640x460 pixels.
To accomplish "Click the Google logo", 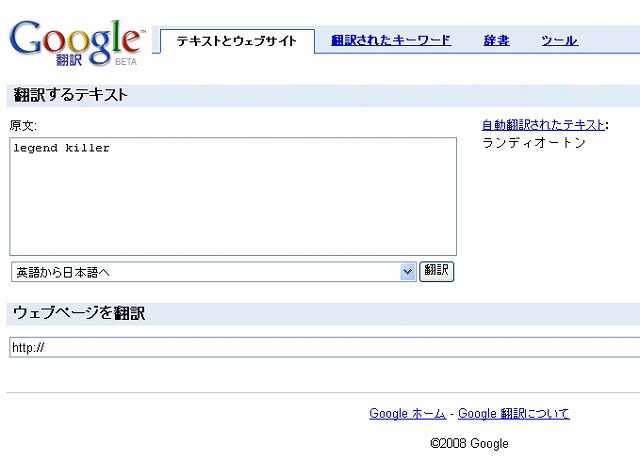I will [76, 36].
